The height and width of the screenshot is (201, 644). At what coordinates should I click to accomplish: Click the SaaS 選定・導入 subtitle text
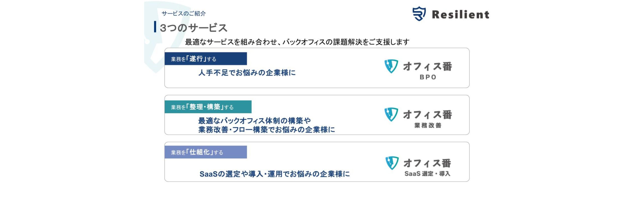(427, 174)
